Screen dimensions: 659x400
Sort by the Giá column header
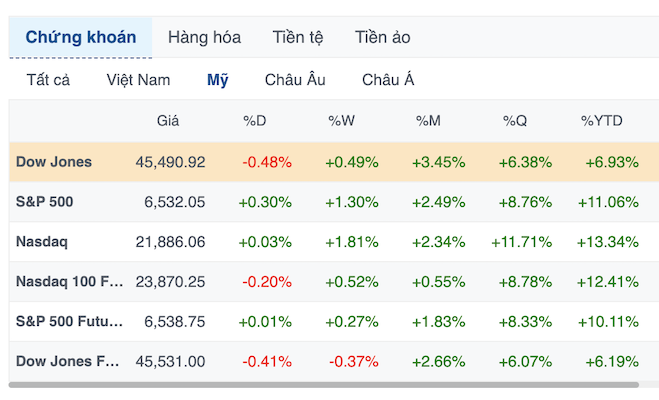point(168,121)
